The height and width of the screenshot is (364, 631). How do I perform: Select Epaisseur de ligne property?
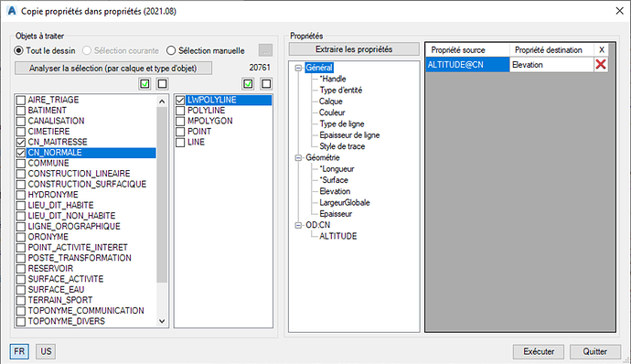point(349,135)
